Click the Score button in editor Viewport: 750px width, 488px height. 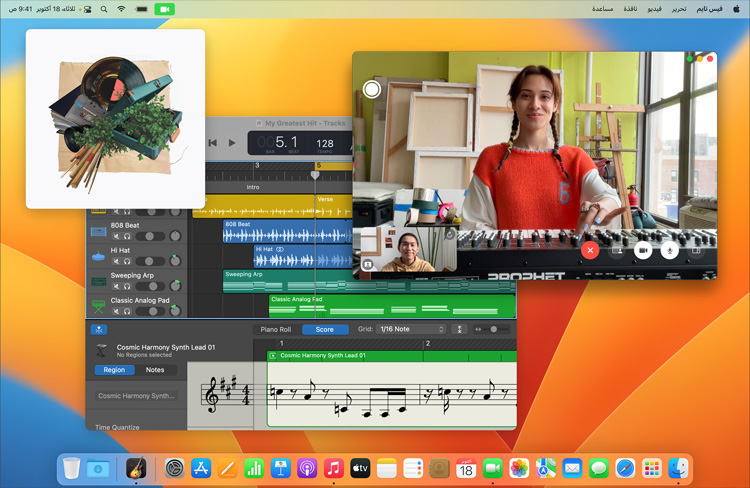click(x=325, y=329)
